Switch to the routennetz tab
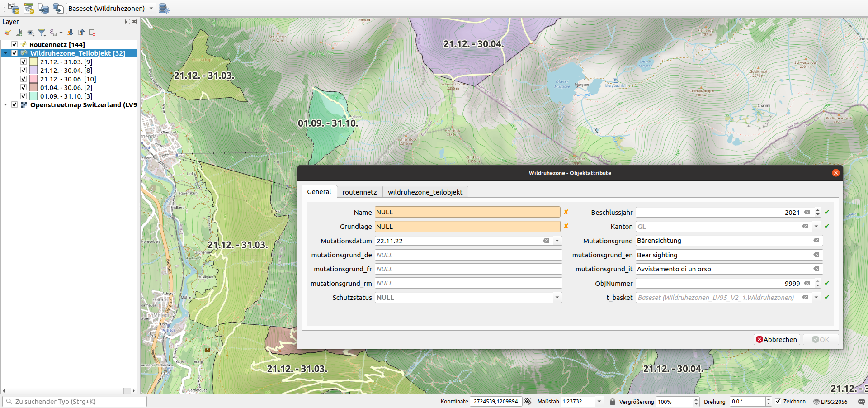This screenshot has width=868, height=408. (x=359, y=192)
